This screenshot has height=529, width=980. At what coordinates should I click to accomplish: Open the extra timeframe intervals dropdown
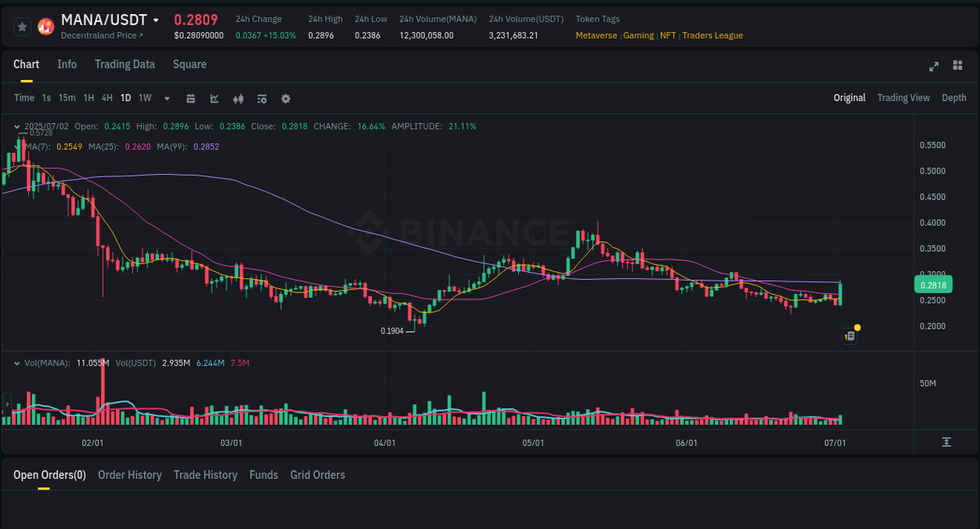click(x=166, y=98)
